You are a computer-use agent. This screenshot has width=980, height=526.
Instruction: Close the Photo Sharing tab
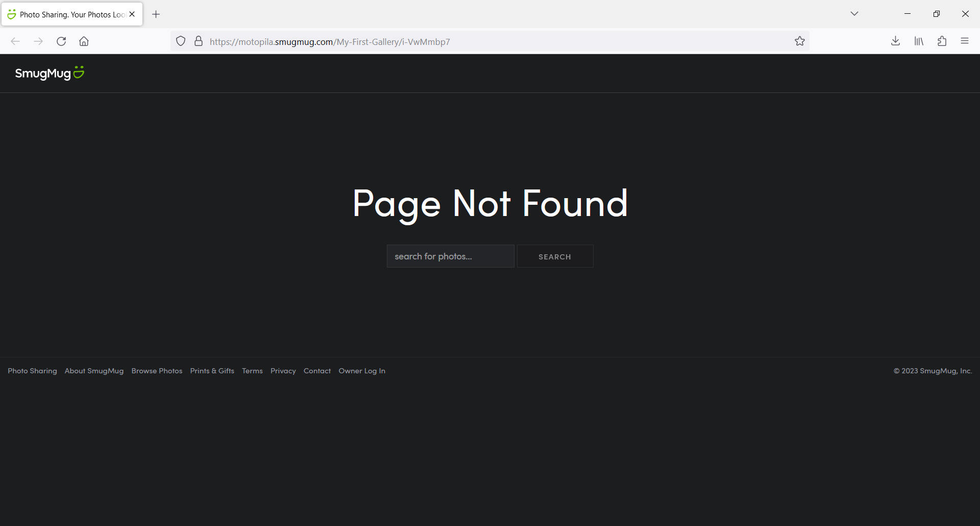132,14
